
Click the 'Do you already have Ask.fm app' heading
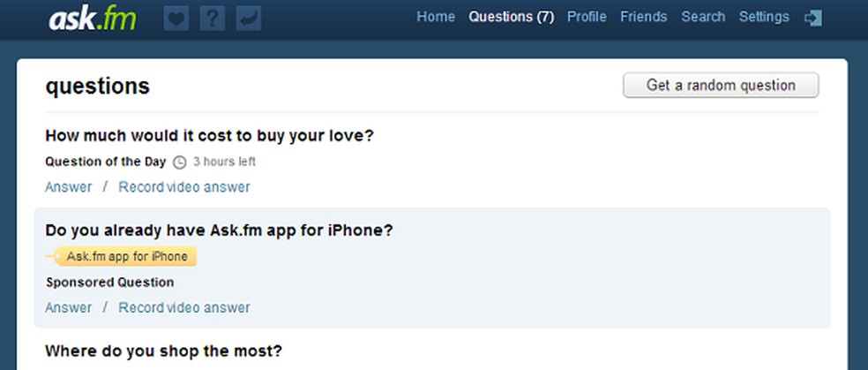coord(219,230)
